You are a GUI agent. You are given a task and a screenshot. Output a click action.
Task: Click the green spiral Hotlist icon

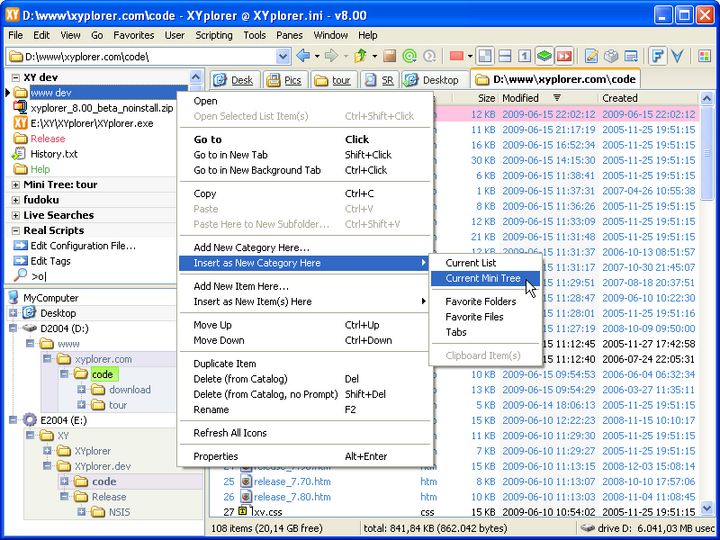pos(409,56)
